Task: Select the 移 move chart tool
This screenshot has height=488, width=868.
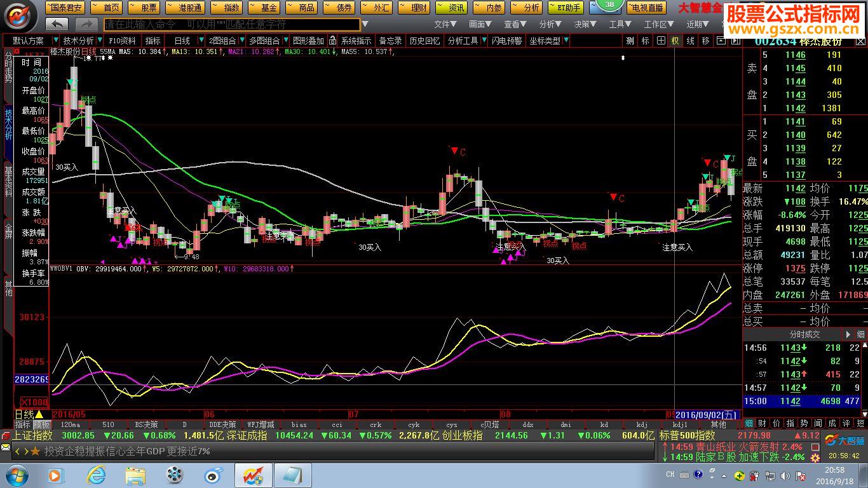Action: pyautogui.click(x=705, y=41)
